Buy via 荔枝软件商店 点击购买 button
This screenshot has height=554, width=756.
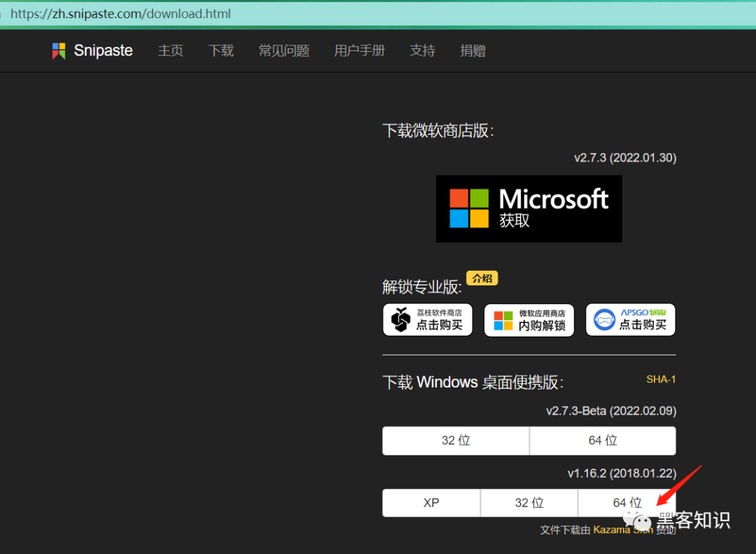[428, 320]
